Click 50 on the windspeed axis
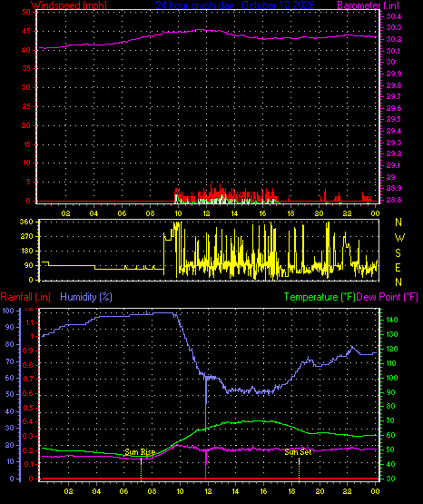This screenshot has width=423, height=504. click(x=26, y=12)
